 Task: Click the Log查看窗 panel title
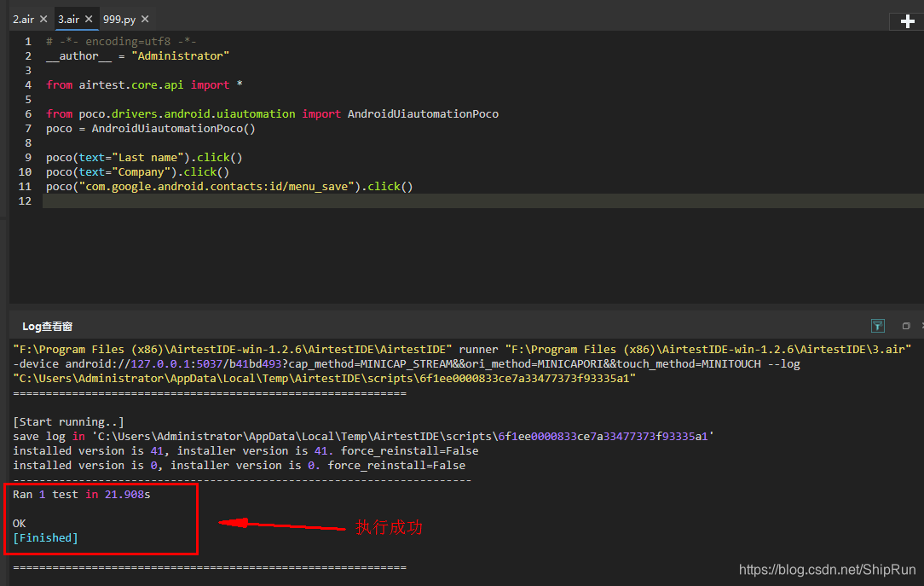[x=47, y=326]
